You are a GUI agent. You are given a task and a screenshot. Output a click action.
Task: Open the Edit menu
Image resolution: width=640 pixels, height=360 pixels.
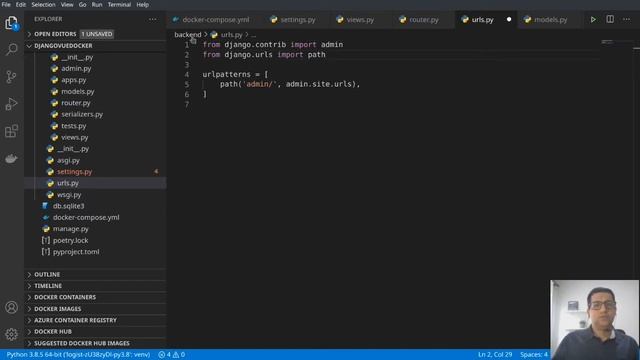coord(21,4)
